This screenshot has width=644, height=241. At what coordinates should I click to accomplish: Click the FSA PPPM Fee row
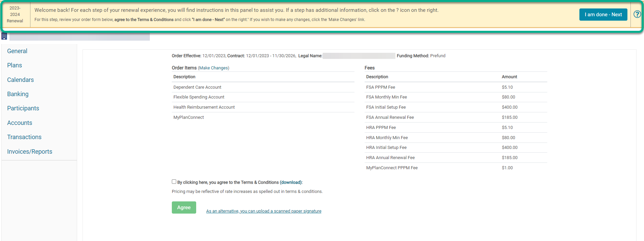[x=456, y=87]
